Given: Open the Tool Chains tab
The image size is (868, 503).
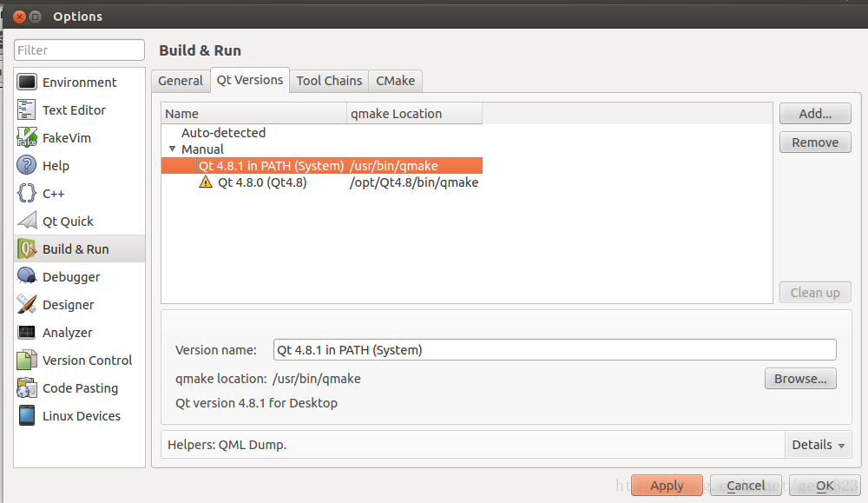Looking at the screenshot, I should 329,81.
